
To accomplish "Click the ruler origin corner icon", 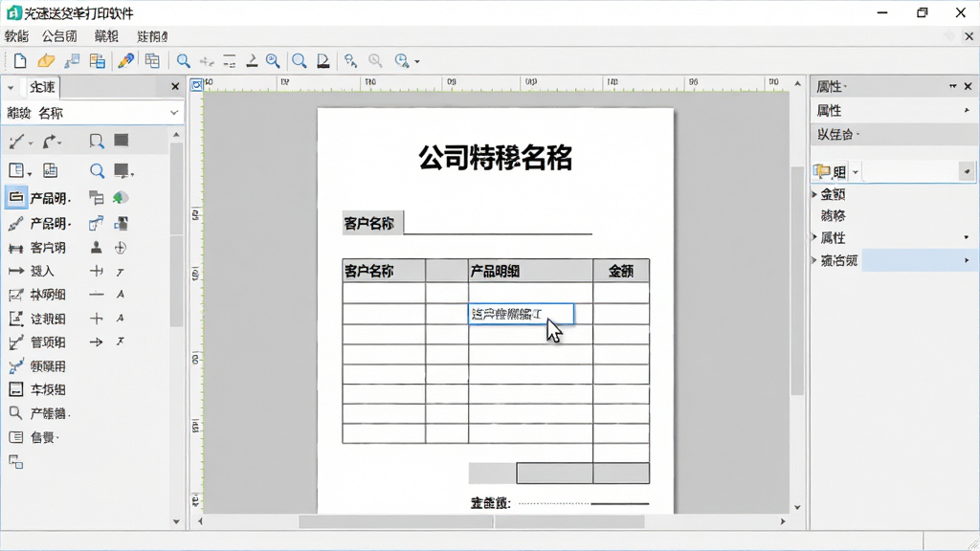I will 196,84.
